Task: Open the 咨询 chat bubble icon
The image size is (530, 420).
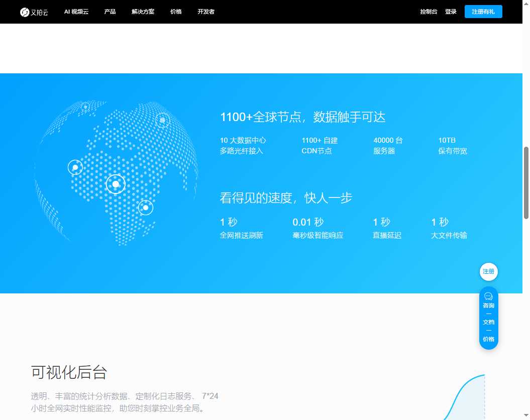Action: pos(488,296)
